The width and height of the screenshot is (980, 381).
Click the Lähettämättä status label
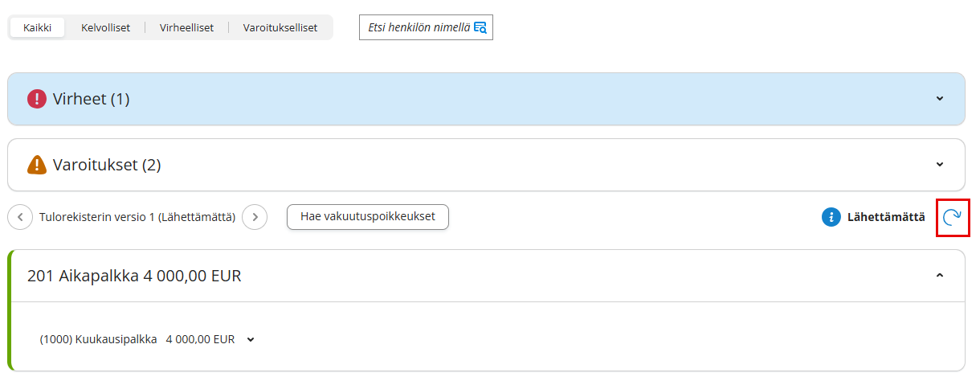pos(886,217)
